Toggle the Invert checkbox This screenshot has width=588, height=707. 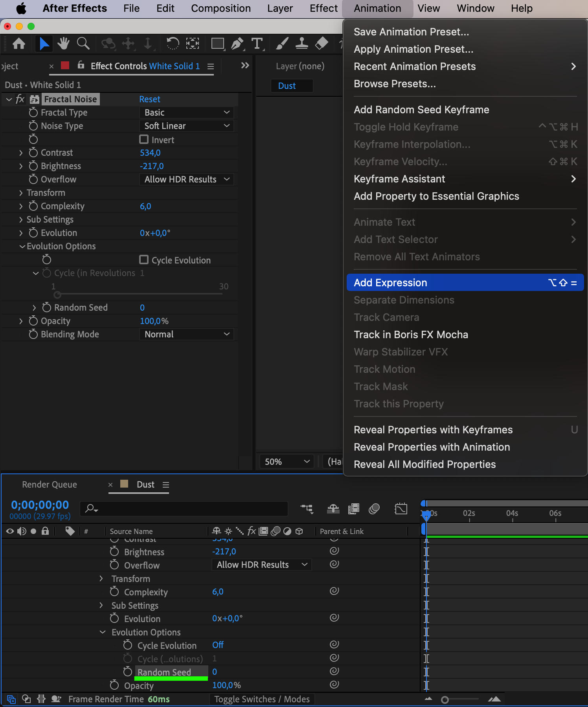tap(144, 140)
